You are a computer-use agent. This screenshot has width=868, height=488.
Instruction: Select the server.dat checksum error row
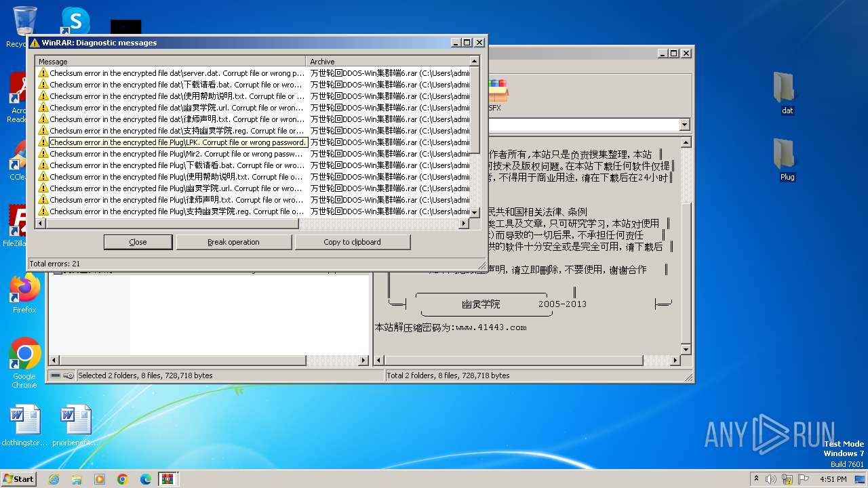(254, 73)
